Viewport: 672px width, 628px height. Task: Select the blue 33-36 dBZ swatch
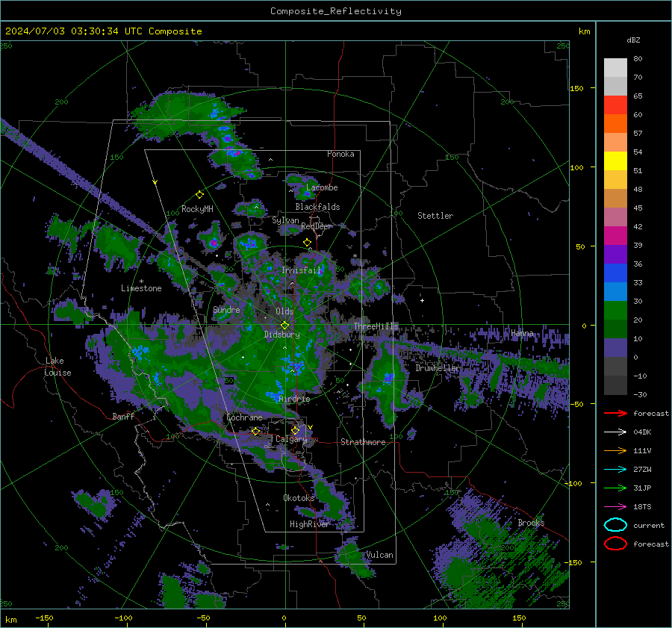615,273
